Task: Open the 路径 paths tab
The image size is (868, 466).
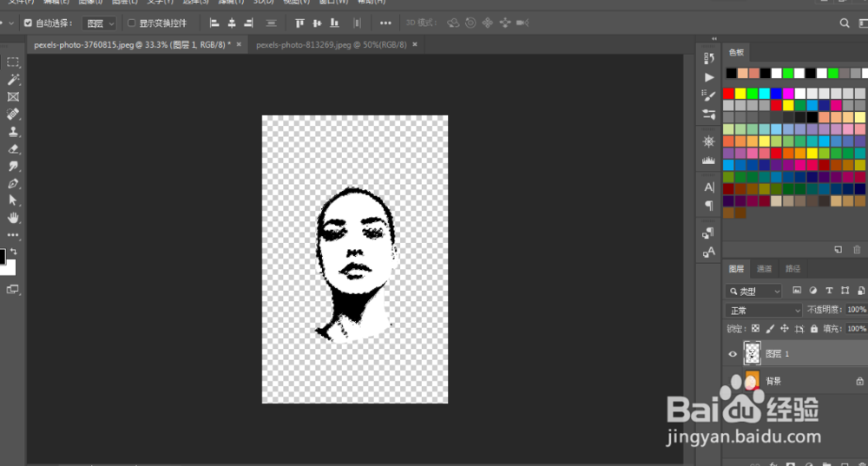Action: coord(792,268)
